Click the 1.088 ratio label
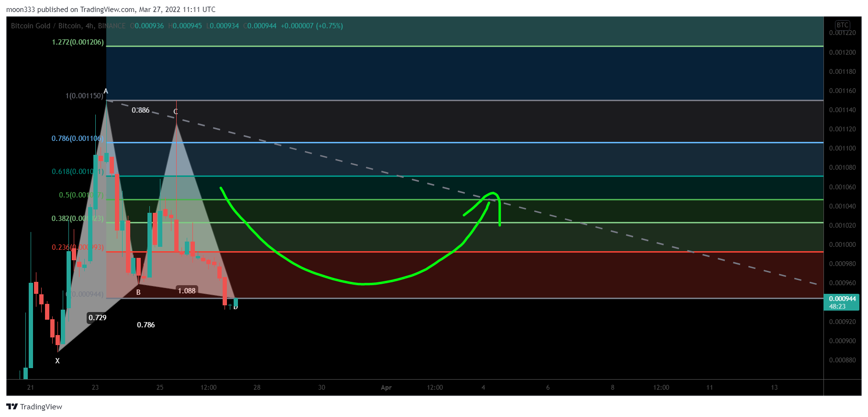 187,291
